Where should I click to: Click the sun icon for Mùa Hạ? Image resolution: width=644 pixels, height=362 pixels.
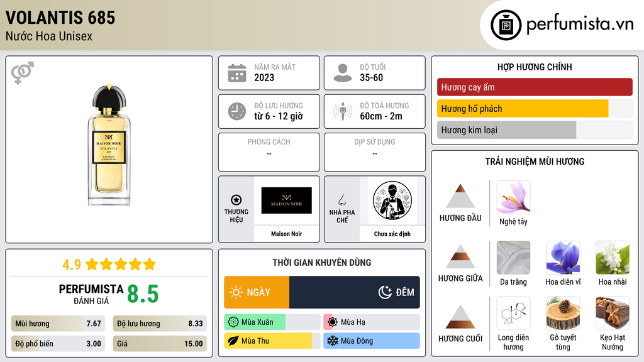[333, 322]
